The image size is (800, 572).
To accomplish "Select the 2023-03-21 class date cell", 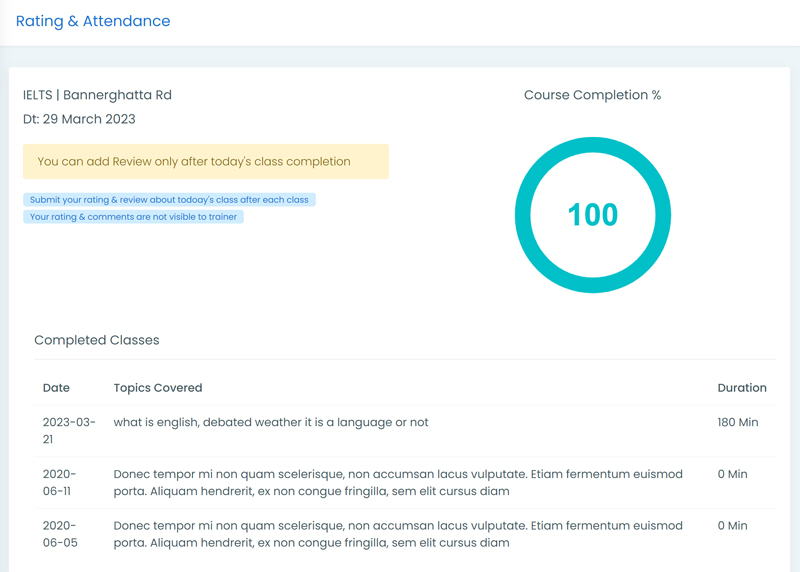I will [x=69, y=431].
